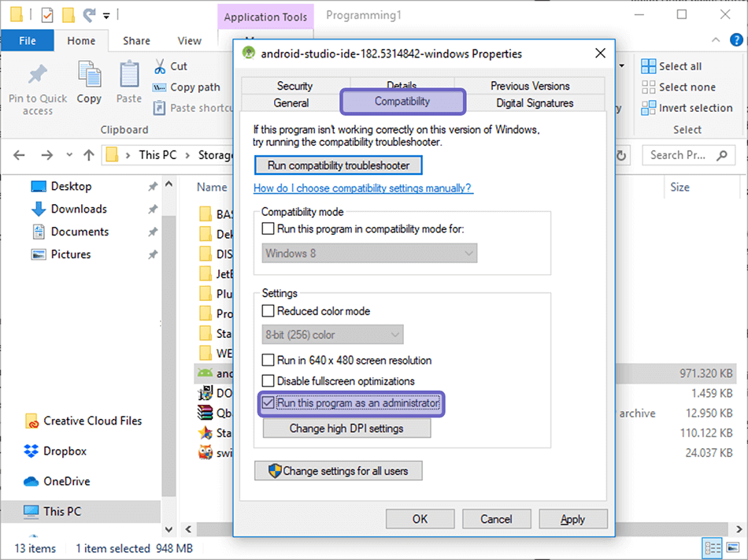Enable Run this program in compatibility mode
Image resolution: width=748 pixels, height=560 pixels.
point(268,229)
